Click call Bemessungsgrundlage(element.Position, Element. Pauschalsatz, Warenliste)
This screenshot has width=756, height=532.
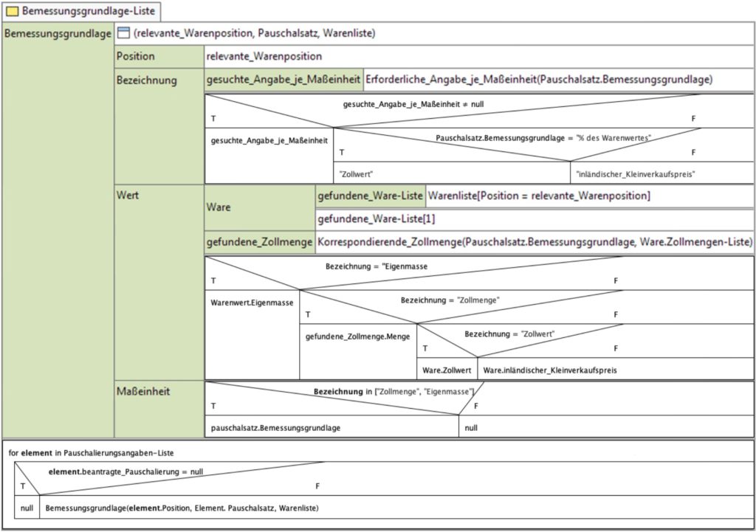coord(182,508)
